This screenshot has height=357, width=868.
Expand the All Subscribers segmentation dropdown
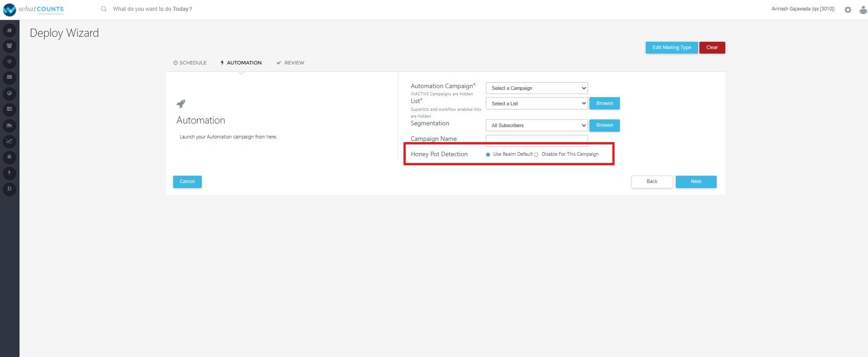tap(537, 125)
